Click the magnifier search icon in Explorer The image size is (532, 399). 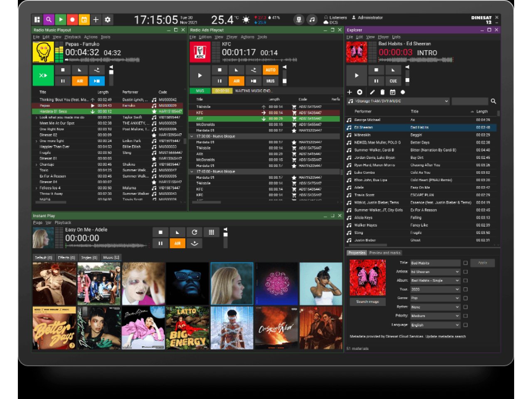click(x=493, y=101)
